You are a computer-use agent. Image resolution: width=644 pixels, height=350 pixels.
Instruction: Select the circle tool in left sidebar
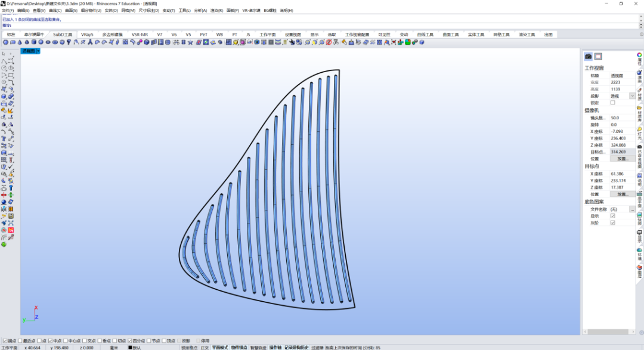[x=4, y=68]
